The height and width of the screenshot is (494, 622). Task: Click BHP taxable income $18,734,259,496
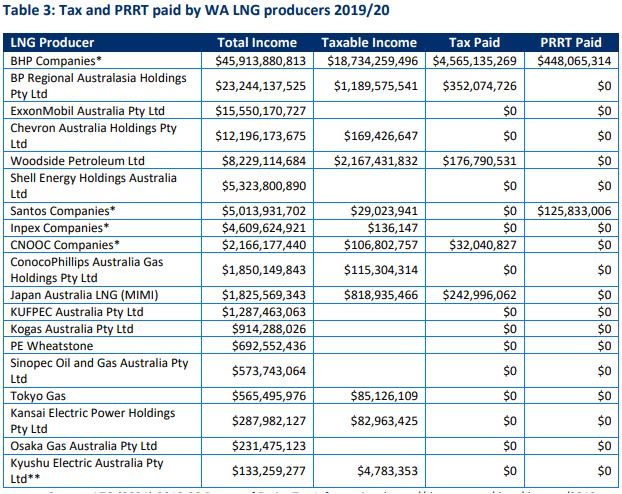point(372,61)
